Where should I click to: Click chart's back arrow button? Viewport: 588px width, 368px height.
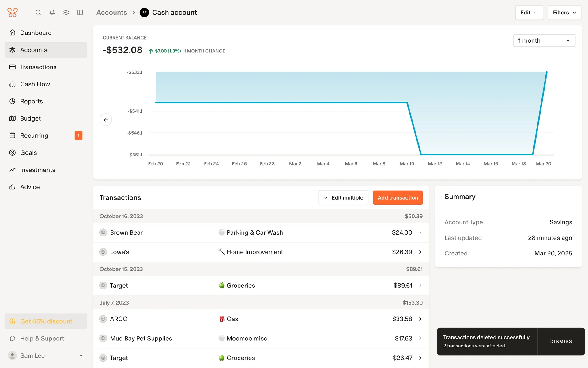point(106,120)
